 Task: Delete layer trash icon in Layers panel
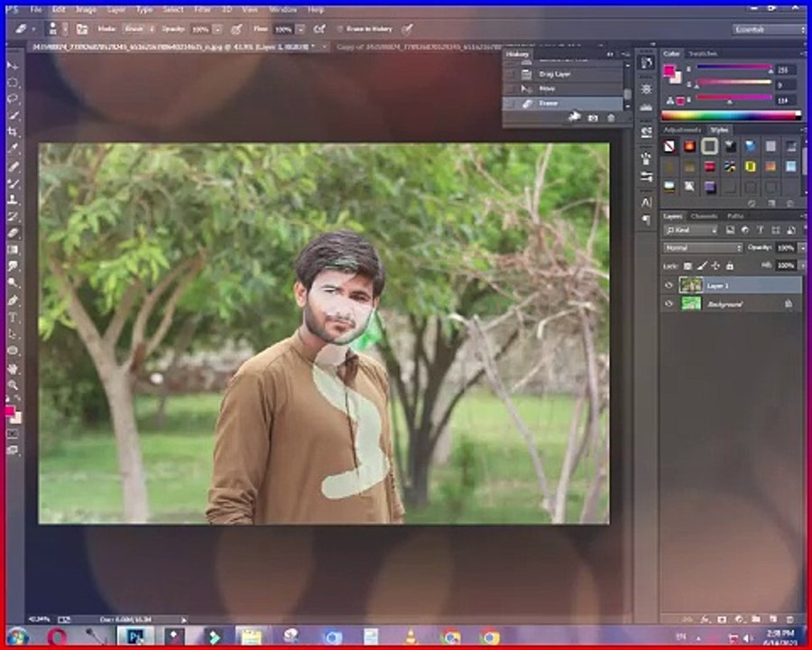(790, 619)
